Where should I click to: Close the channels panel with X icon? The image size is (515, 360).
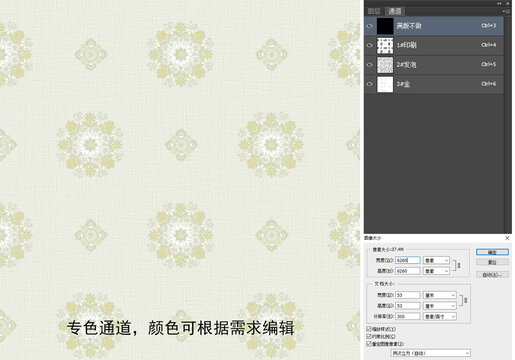click(508, 3)
